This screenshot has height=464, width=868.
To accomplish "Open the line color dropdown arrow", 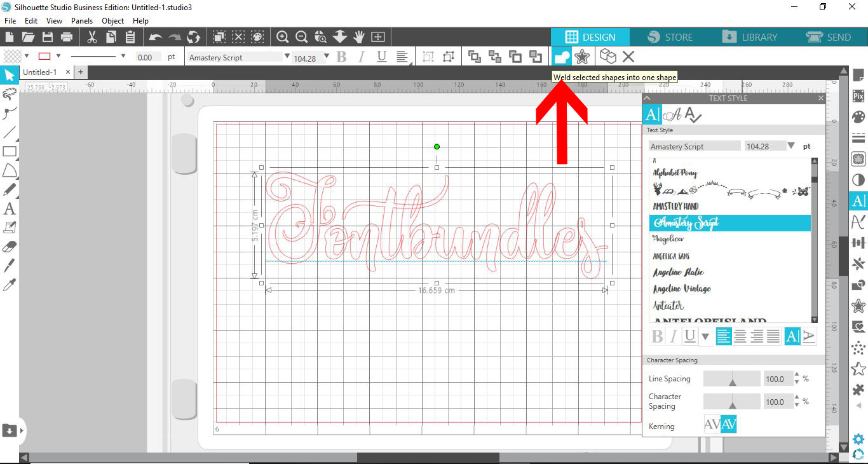I will (x=58, y=57).
